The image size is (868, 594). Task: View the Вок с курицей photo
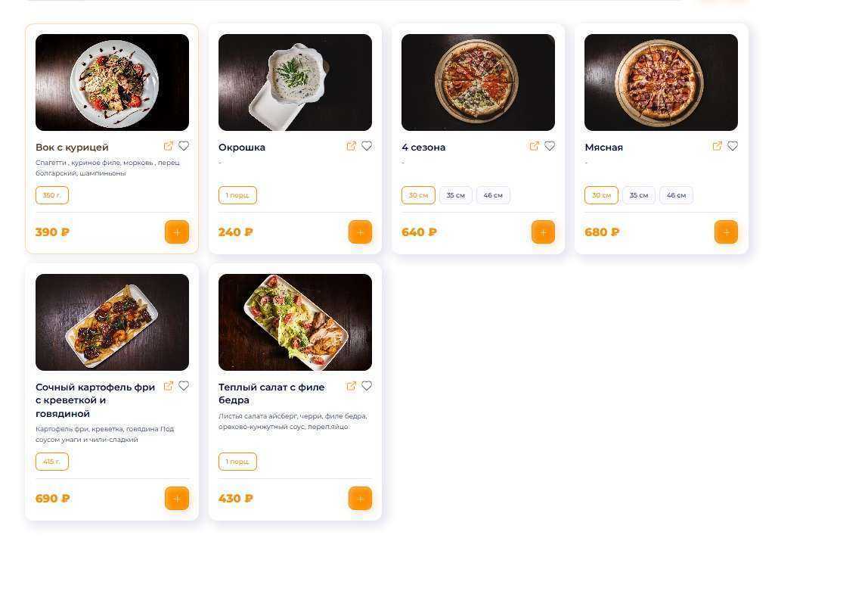coord(112,82)
